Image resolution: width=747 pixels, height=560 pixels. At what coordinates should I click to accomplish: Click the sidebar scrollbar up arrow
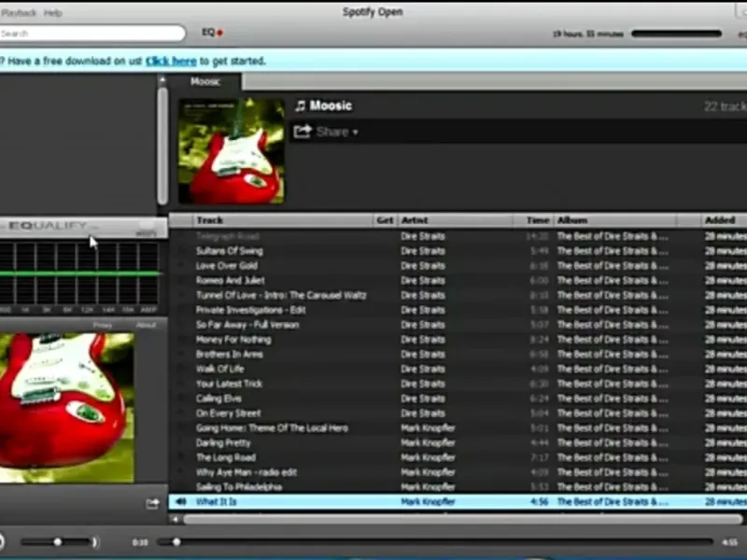pos(162,80)
